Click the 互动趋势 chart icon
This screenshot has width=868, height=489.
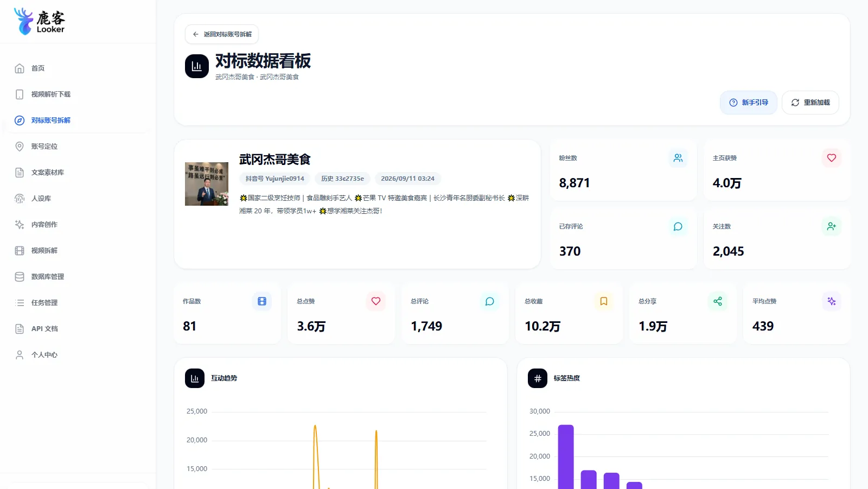click(195, 378)
